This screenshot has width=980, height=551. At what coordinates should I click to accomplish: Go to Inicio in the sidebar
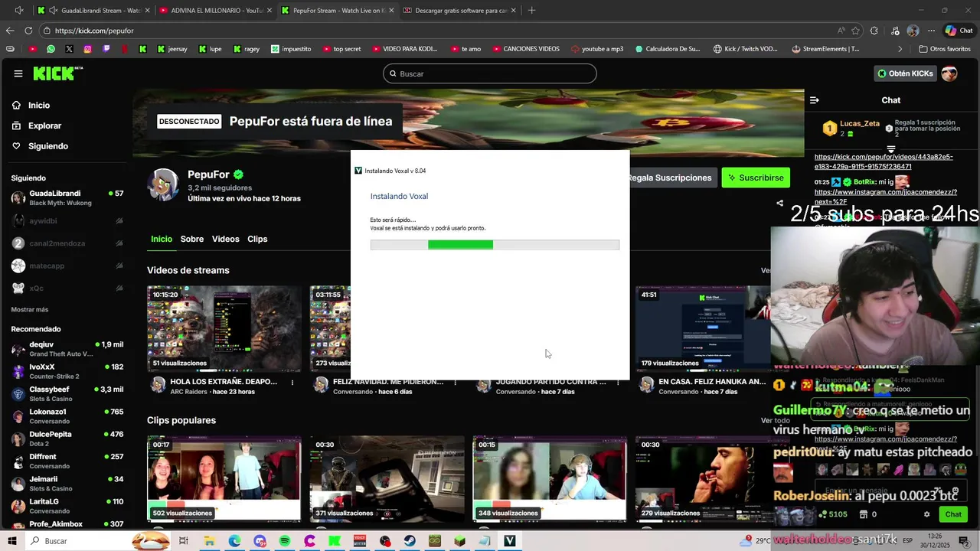tap(31, 106)
